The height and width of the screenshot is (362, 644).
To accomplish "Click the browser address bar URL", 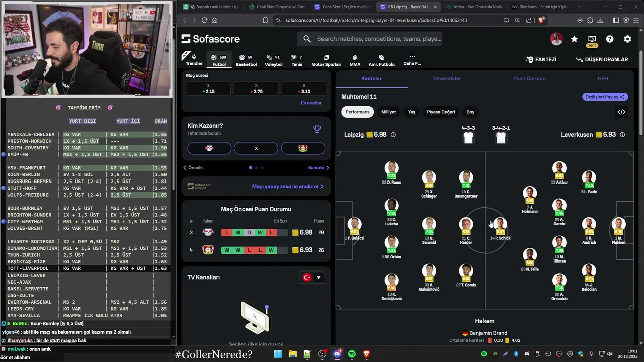I will point(376,20).
